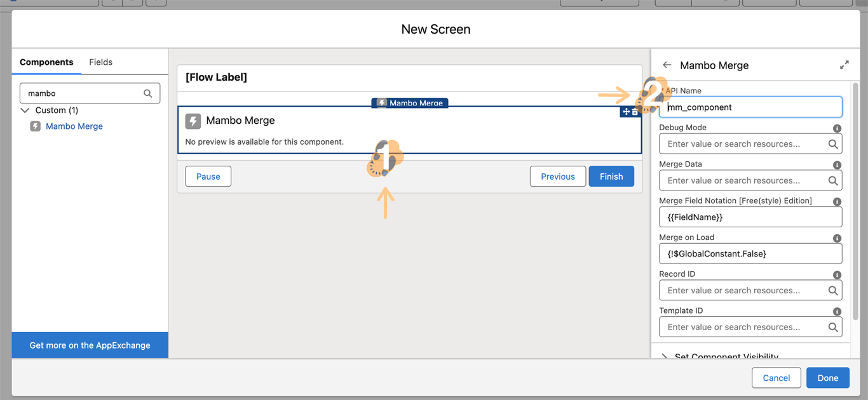The image size is (868, 400).
Task: Click the move handle on the Mambo Merge component
Action: coord(626,112)
